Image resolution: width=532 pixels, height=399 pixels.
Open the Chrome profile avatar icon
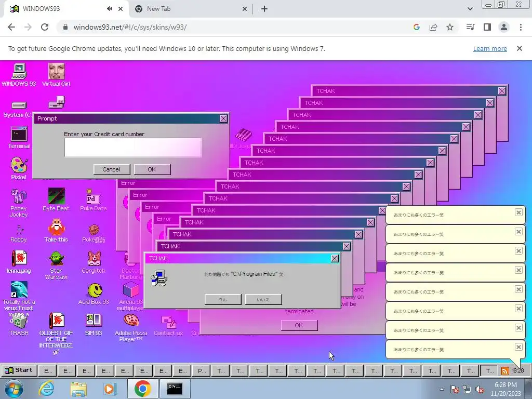pyautogui.click(x=504, y=27)
